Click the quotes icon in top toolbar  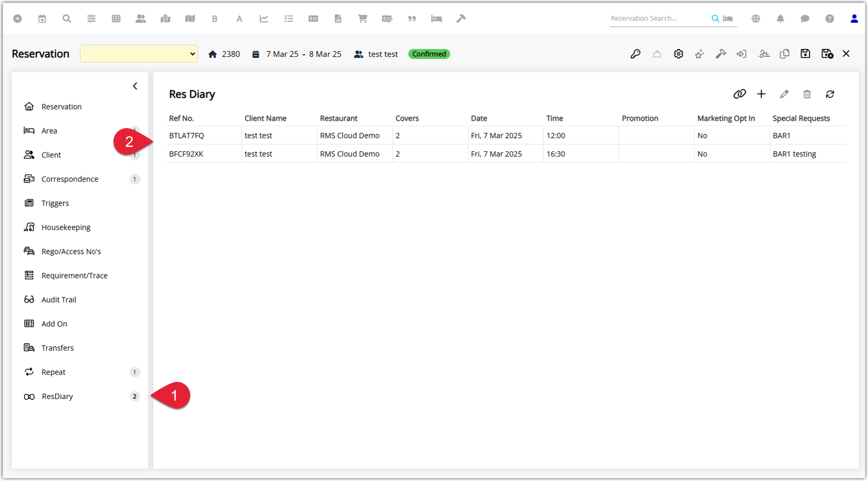[412, 19]
